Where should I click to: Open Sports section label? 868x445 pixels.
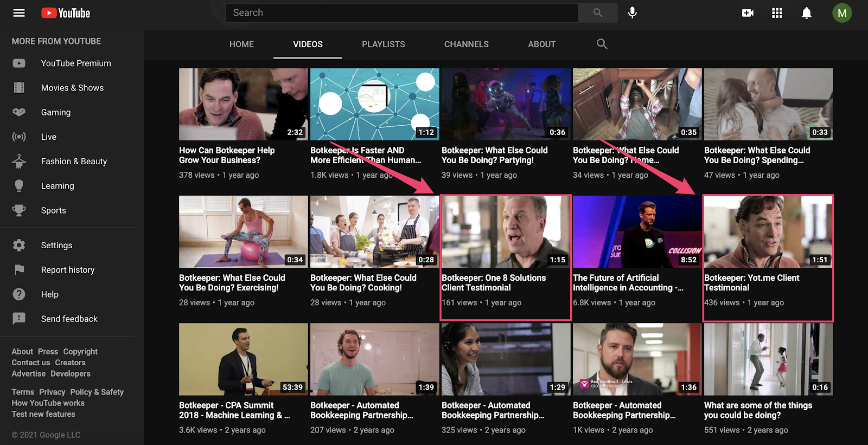pyautogui.click(x=54, y=210)
